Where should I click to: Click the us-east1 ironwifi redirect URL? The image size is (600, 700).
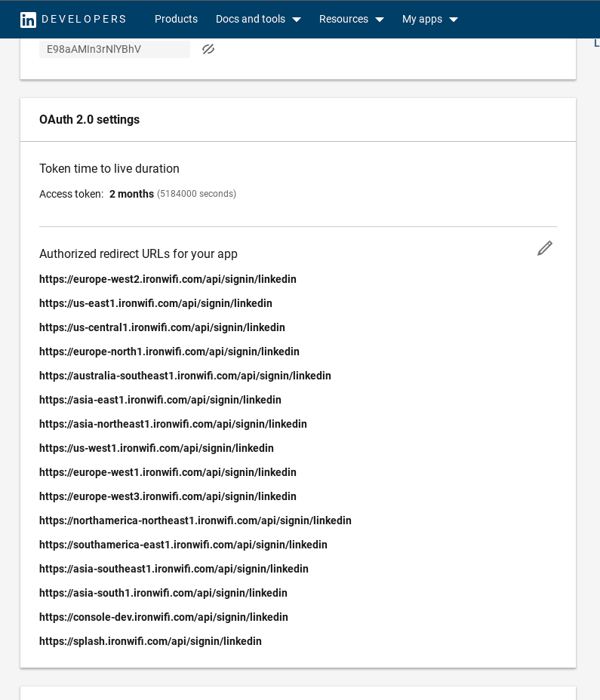click(155, 303)
